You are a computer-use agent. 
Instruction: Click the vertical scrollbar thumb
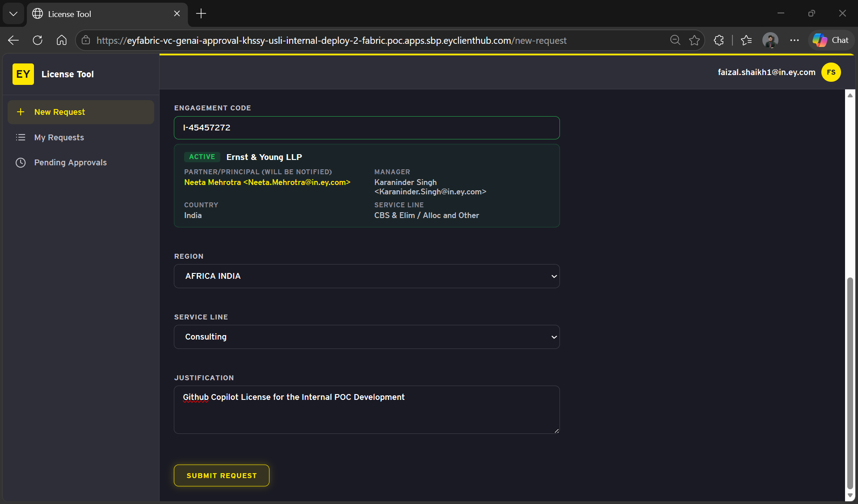point(850,383)
